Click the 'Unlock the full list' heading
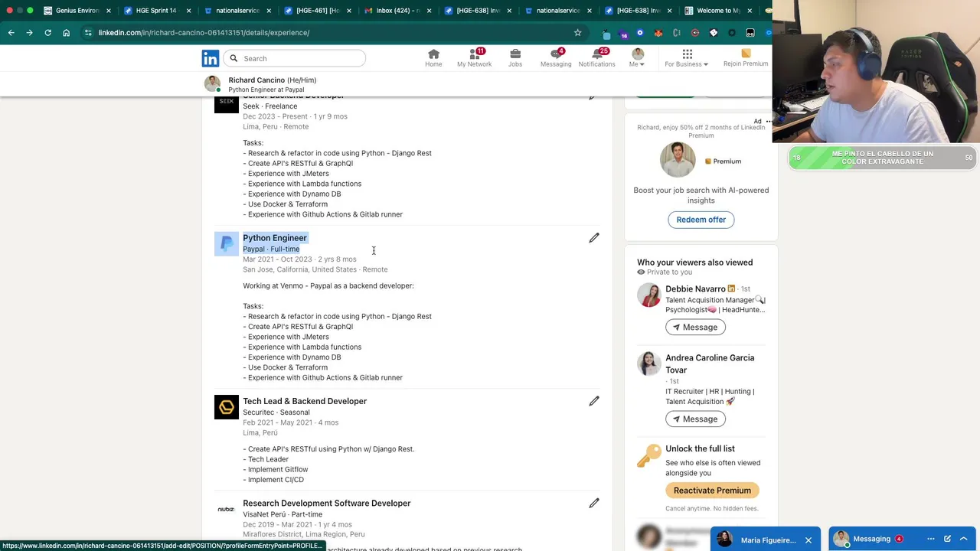Viewport: 980px width, 551px height. point(700,448)
